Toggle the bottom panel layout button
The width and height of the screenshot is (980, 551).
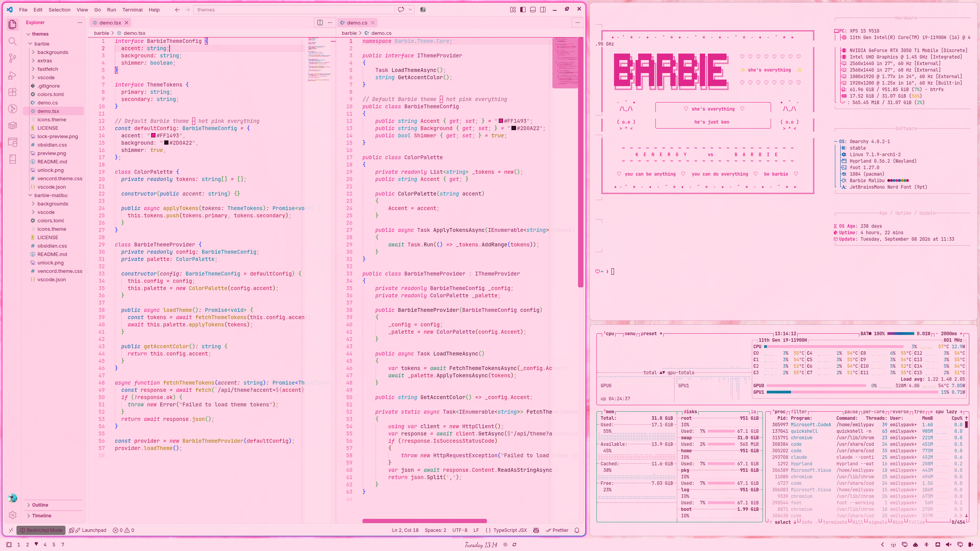533,10
